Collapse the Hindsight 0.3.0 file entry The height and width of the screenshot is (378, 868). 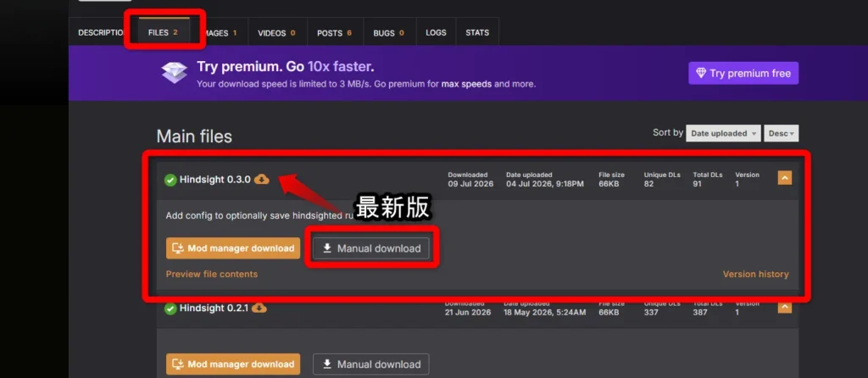(x=784, y=178)
